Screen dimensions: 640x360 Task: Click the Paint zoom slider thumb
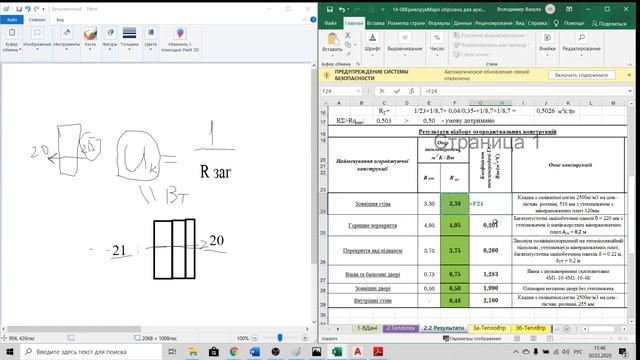point(280,338)
